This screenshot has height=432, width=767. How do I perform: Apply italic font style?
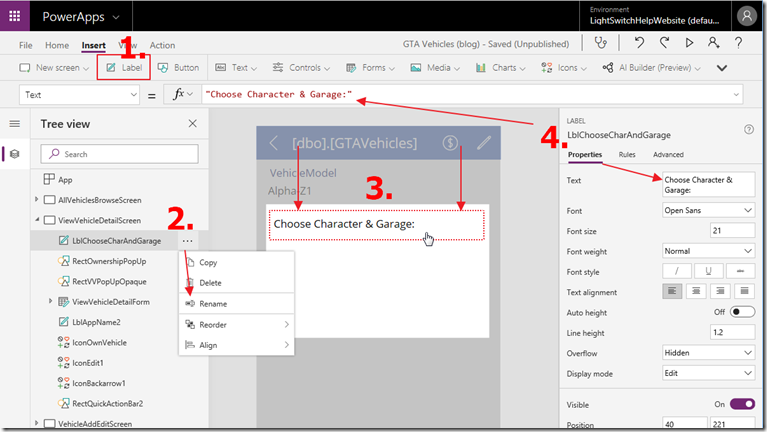pos(677,271)
